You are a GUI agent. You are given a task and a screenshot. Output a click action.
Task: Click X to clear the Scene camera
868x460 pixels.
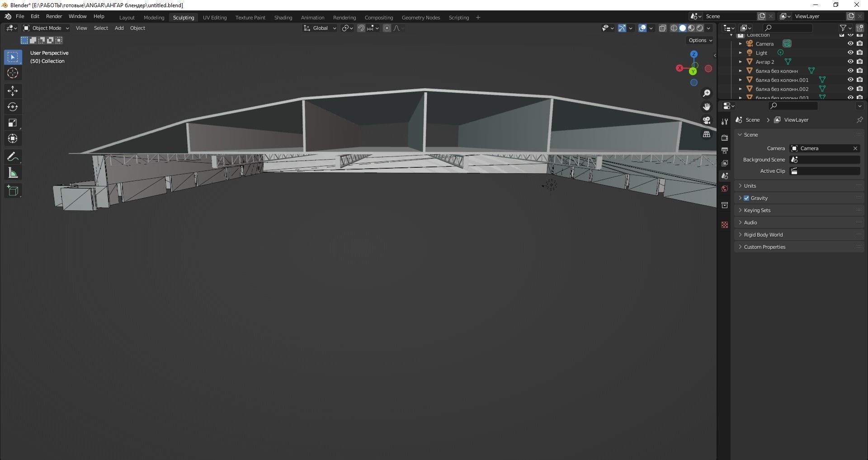(855, 148)
